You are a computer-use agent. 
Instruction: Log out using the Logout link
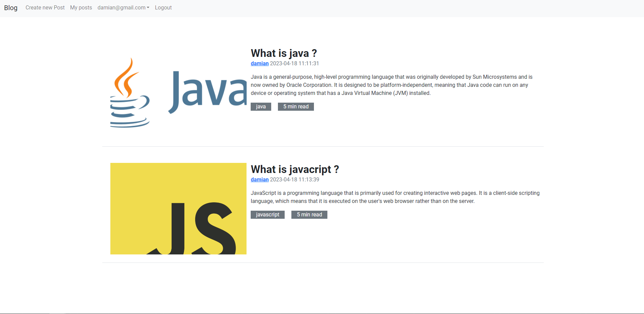tap(163, 7)
